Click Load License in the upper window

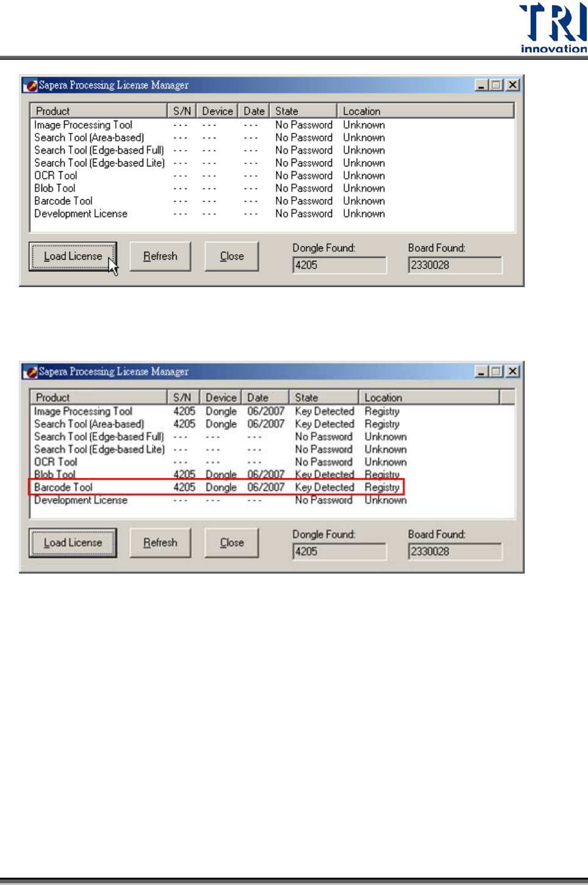pyautogui.click(x=73, y=257)
